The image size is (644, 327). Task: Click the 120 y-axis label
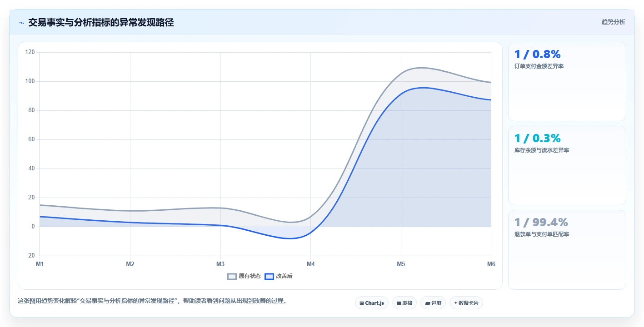click(30, 52)
